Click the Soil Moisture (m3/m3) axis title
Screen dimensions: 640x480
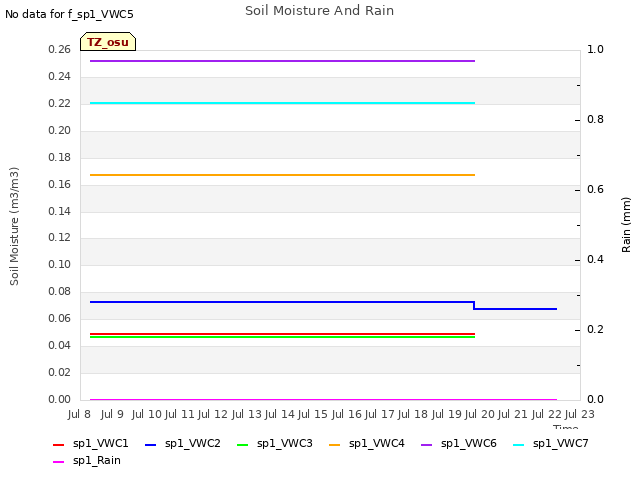pyautogui.click(x=14, y=226)
